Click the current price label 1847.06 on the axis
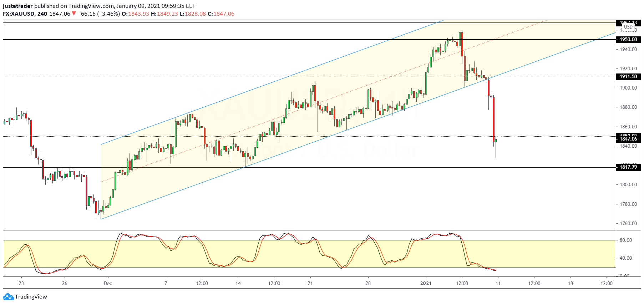Viewport: 644px width, 305px height. tap(628, 139)
